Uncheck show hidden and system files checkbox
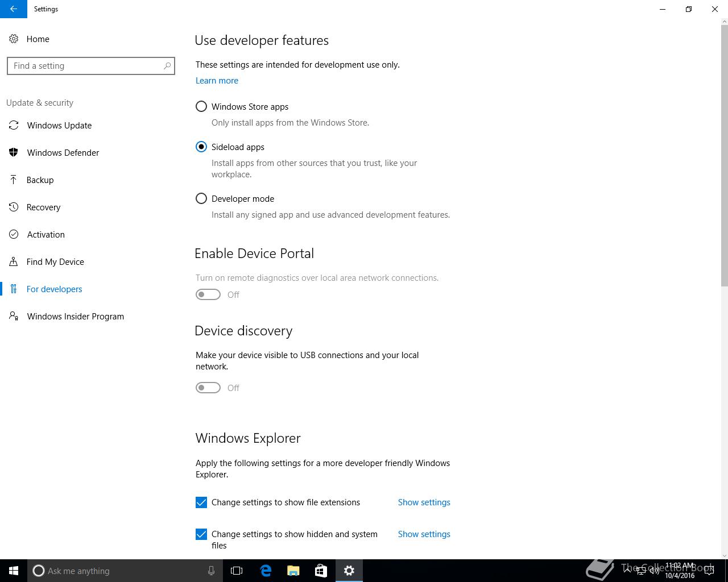 click(201, 534)
